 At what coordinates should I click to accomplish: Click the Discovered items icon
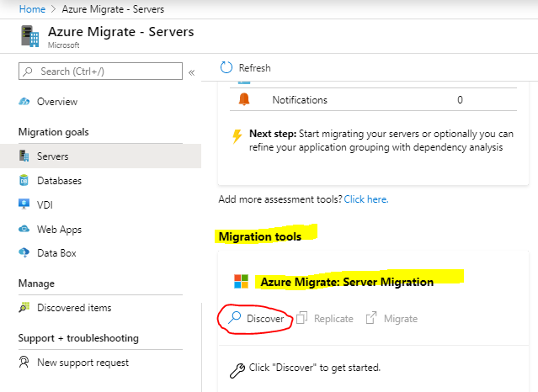coord(24,307)
